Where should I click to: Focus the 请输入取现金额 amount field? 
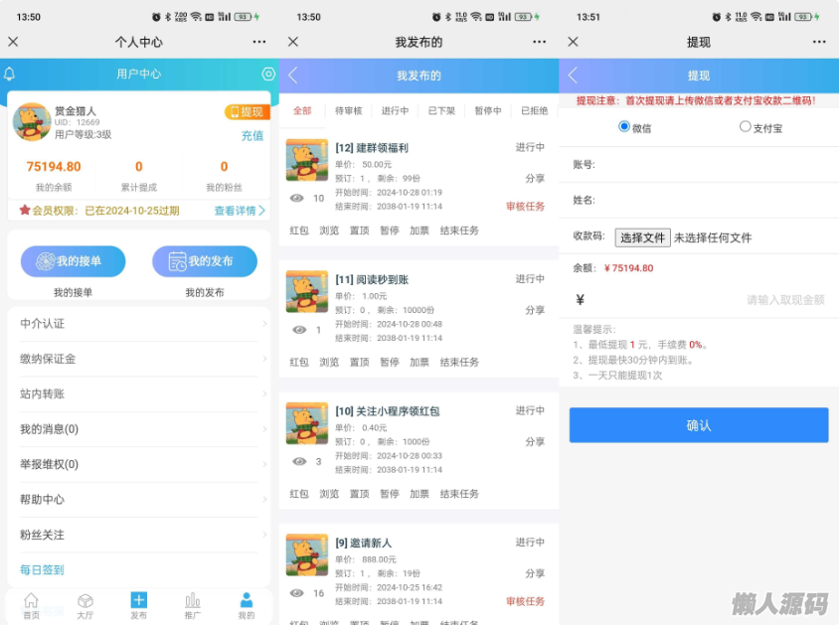tap(699, 300)
